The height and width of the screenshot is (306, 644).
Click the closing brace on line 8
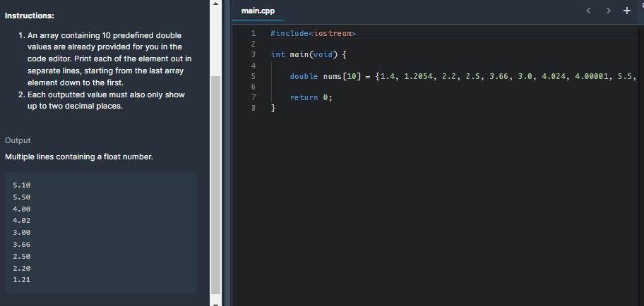273,109
